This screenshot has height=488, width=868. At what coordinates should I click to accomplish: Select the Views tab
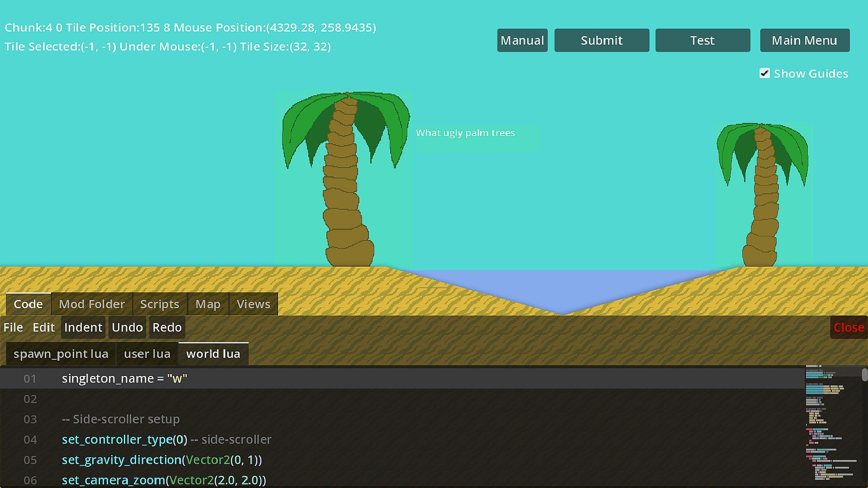(x=253, y=304)
